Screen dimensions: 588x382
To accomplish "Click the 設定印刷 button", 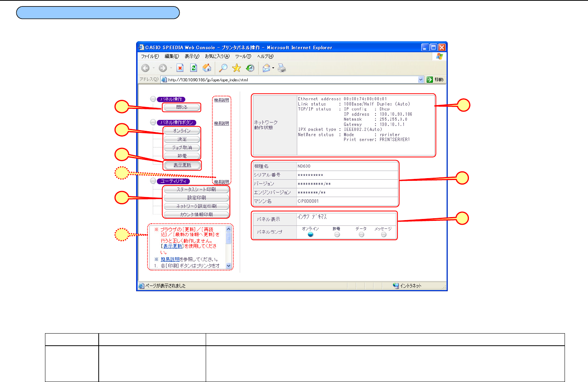I will click(196, 198).
